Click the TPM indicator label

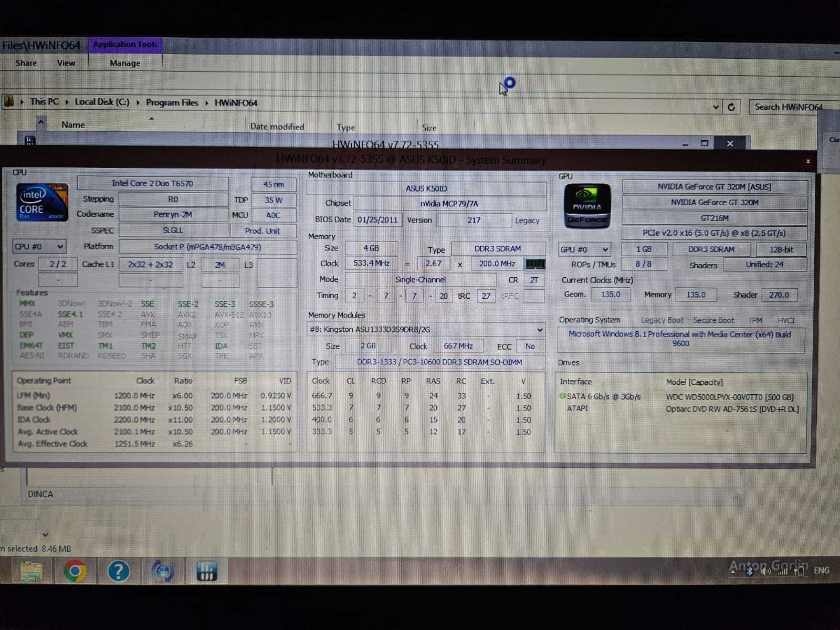[755, 320]
